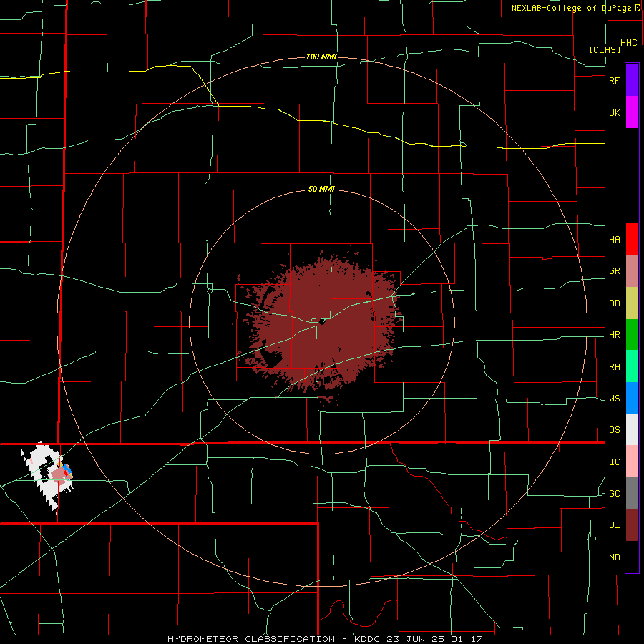The height and width of the screenshot is (644, 644).
Task: Click the ND legend label
Action: point(614,557)
